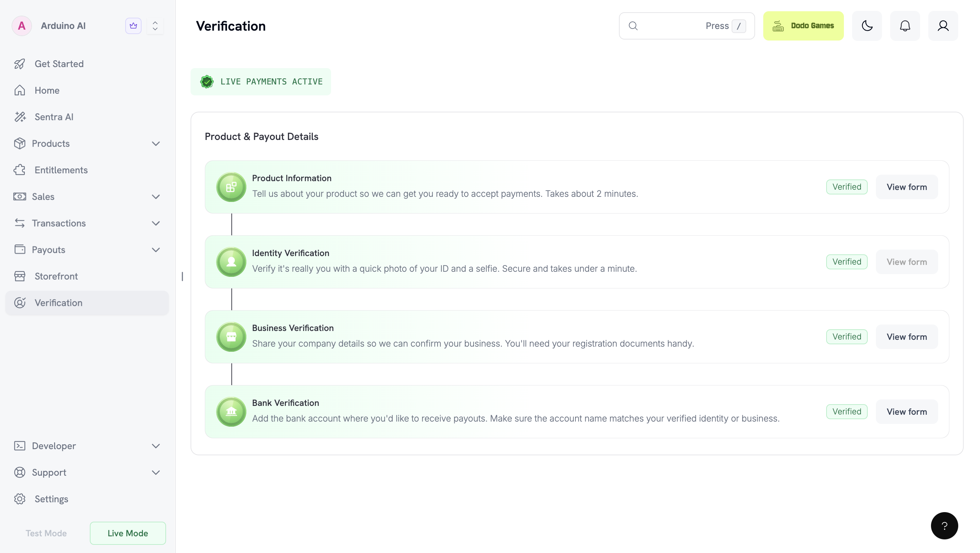View form for Identity Verification

[906, 262]
